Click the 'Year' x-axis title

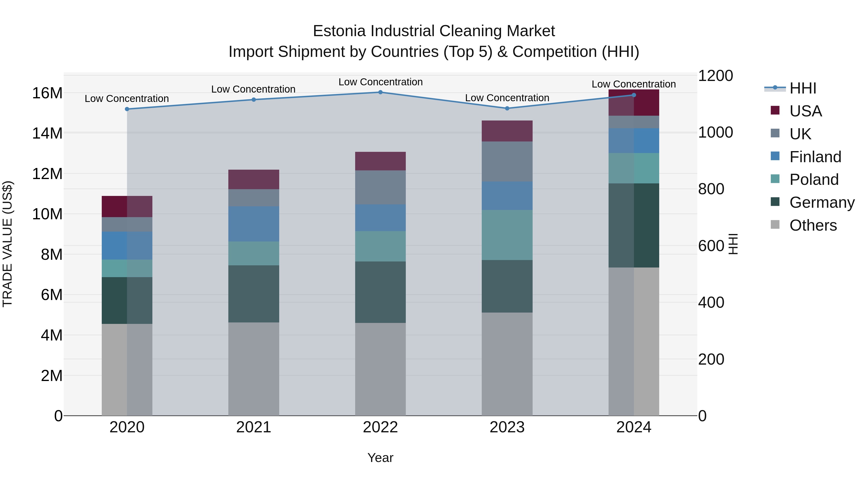(380, 458)
